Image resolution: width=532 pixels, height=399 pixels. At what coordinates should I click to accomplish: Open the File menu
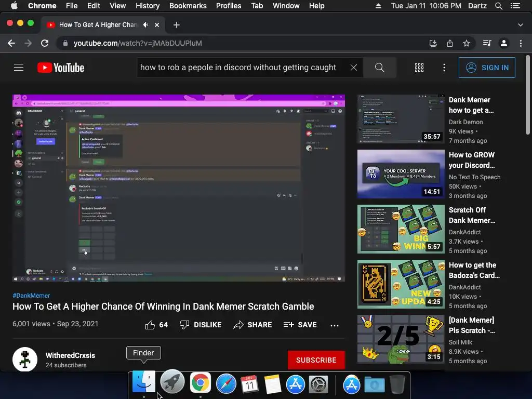[x=72, y=6]
